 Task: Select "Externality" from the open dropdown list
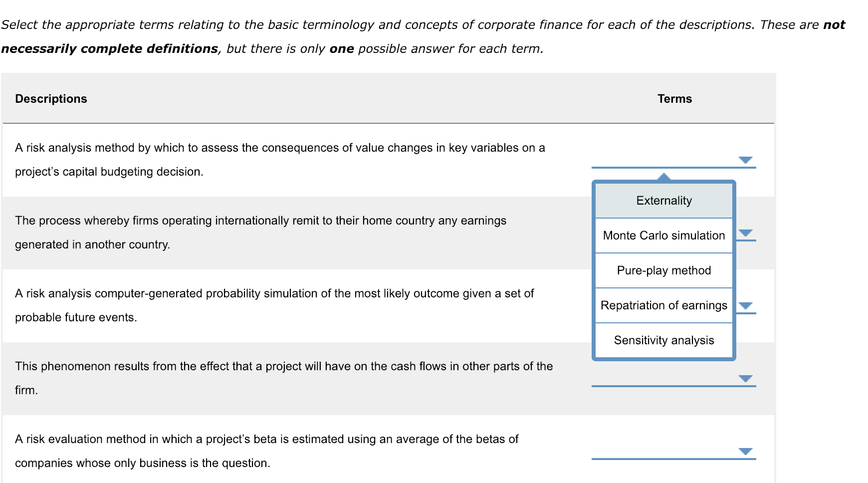click(x=663, y=200)
